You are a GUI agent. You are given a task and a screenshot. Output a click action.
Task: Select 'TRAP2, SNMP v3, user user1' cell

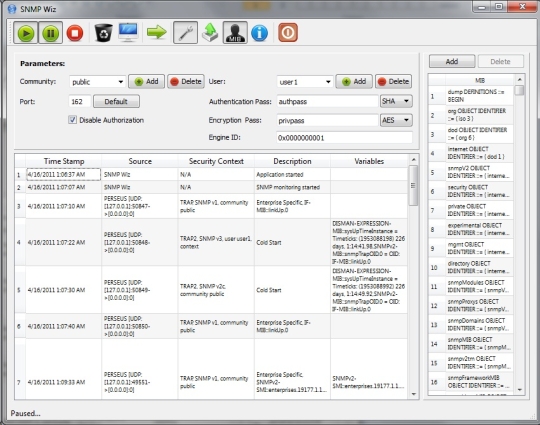(216, 242)
